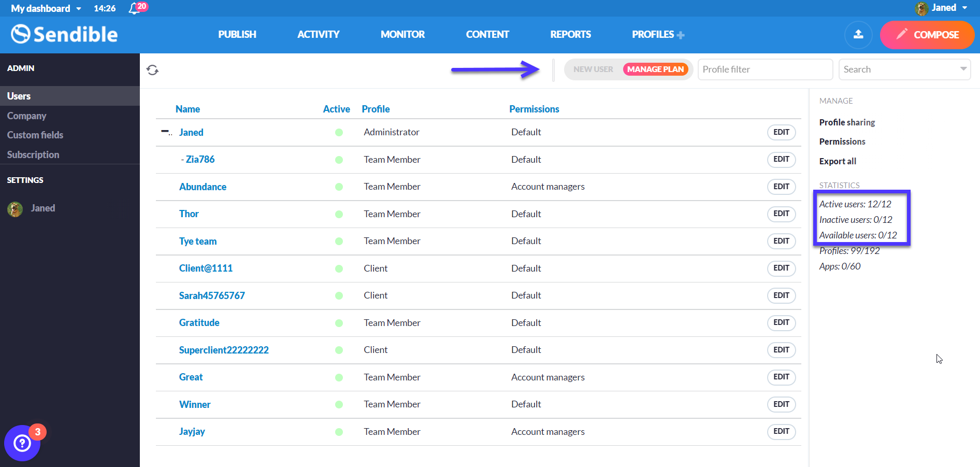The image size is (980, 467).
Task: Open user Sarah45765767
Action: point(212,295)
